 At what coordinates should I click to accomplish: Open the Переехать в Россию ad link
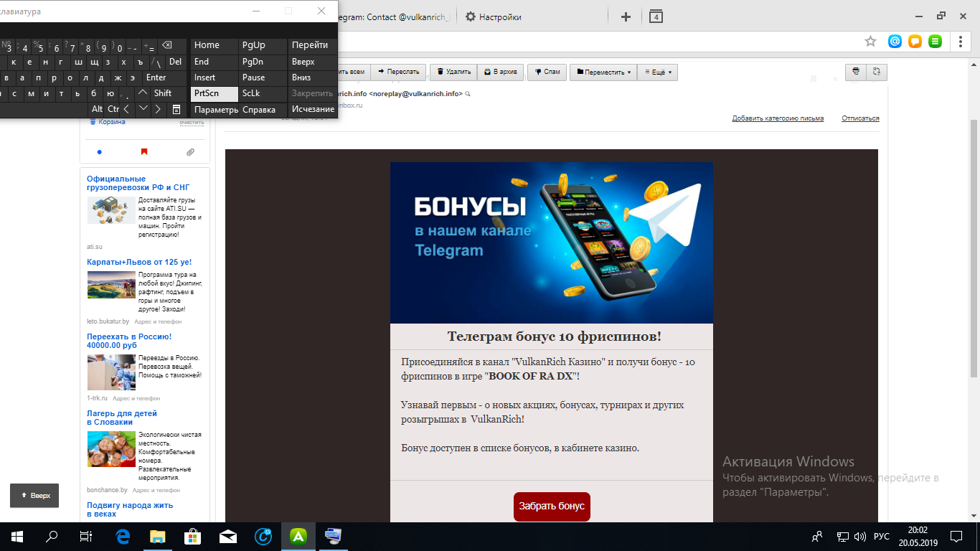[x=129, y=341]
